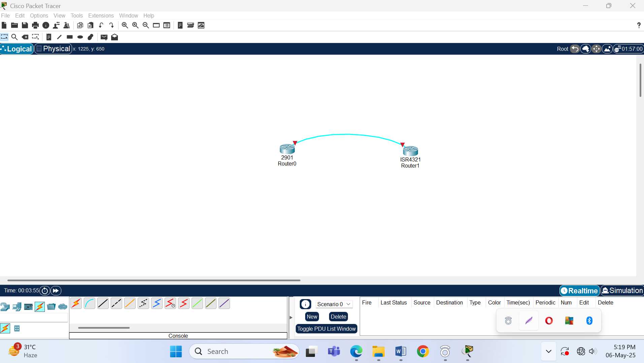The width and height of the screenshot is (644, 363).
Task: Add a Place Note to workspace
Action: [49, 37]
